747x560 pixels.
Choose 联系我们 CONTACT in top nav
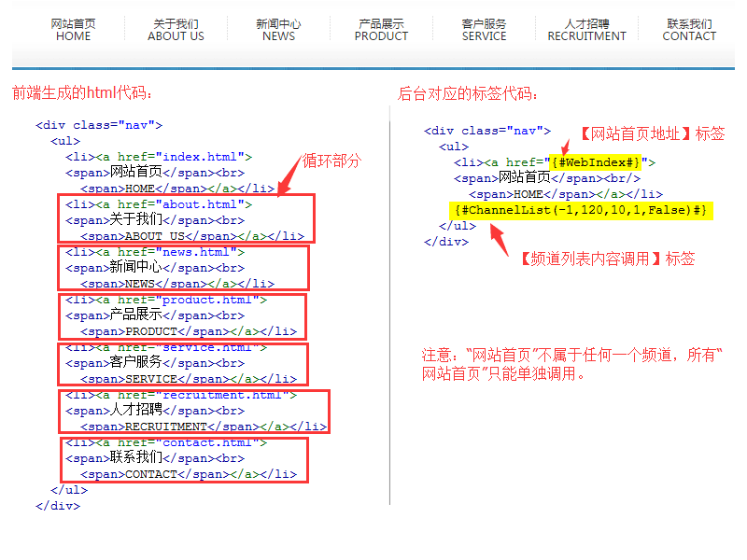[689, 30]
